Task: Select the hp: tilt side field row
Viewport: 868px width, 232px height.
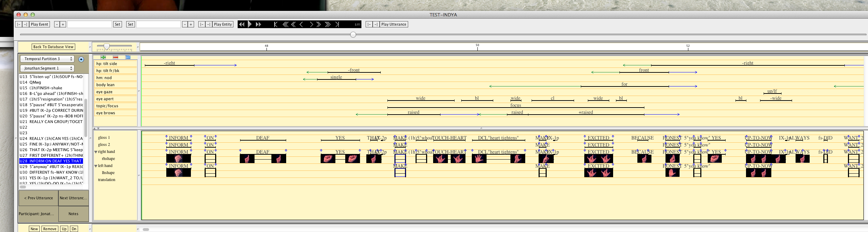Action: point(115,64)
